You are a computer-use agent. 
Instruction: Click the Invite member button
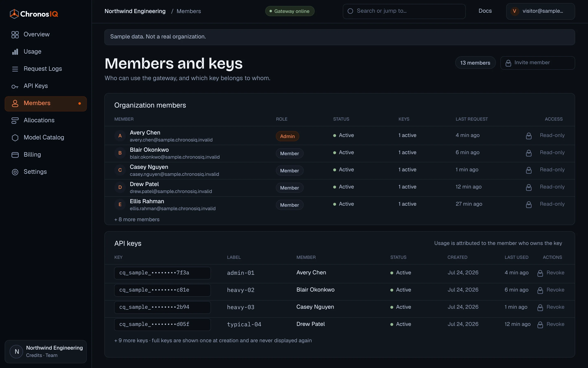pyautogui.click(x=537, y=63)
